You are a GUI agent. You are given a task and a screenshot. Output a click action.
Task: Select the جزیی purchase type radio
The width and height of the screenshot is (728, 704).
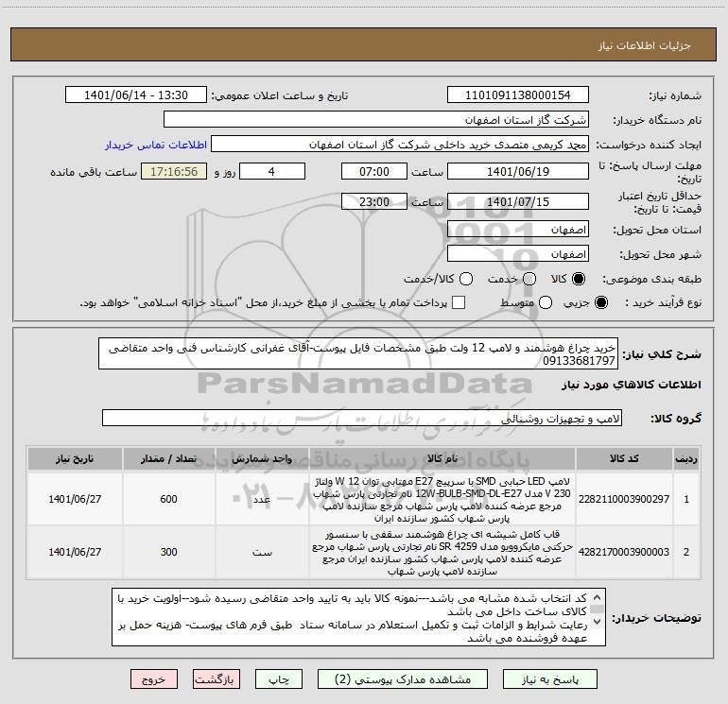(x=600, y=302)
